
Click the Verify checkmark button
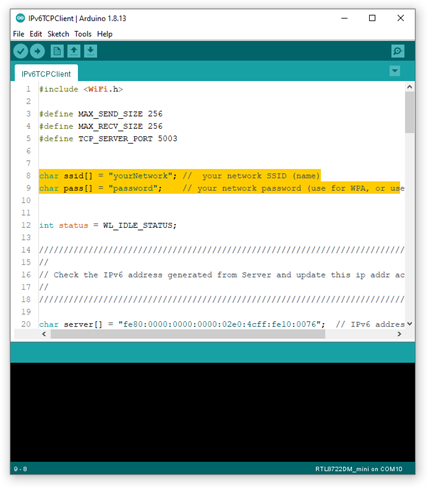coord(21,51)
